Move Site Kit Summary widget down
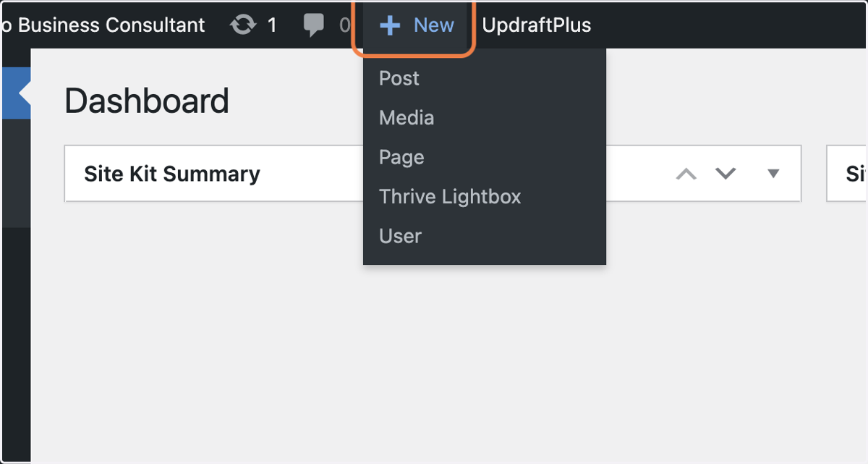Viewport: 868px width, 464px height. click(726, 174)
